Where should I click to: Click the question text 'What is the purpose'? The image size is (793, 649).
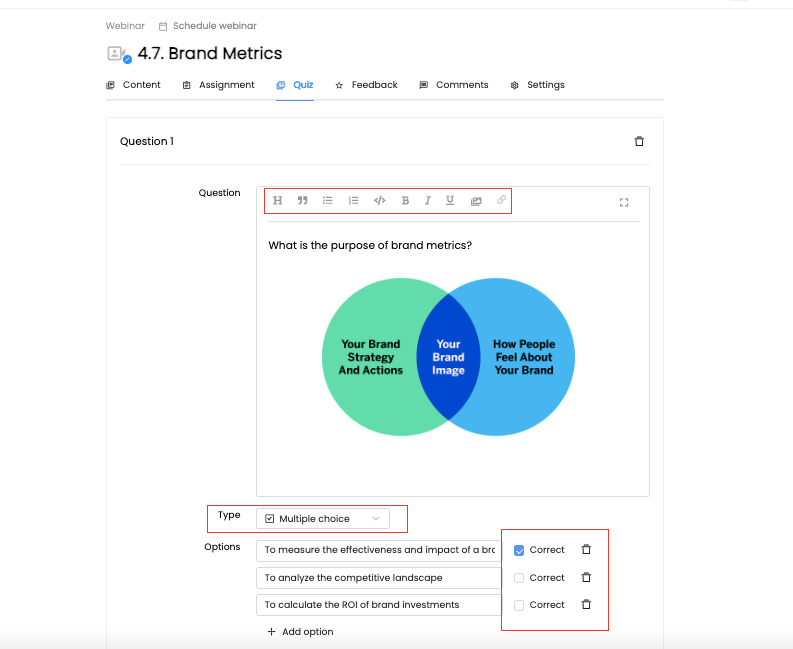[370, 245]
